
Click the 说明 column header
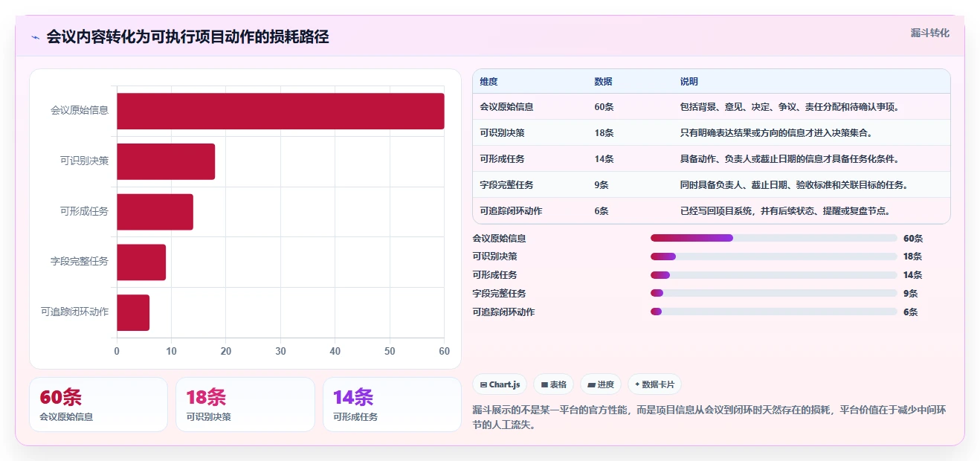(x=689, y=82)
